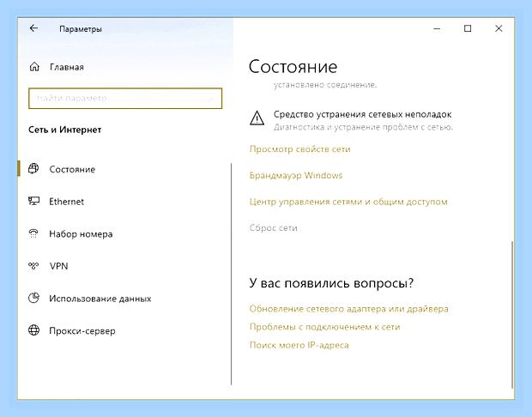Go to Набор номера section

tap(81, 234)
